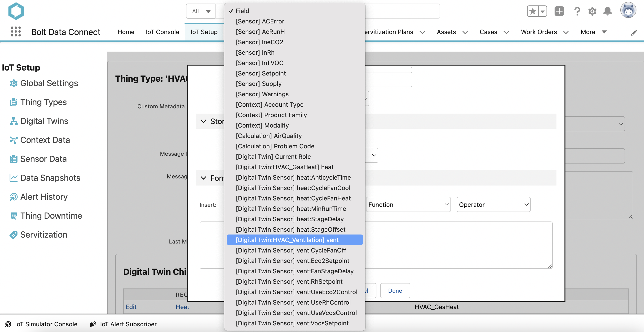The width and height of the screenshot is (644, 332).
Task: Open the All search scope dropdown
Action: click(201, 11)
